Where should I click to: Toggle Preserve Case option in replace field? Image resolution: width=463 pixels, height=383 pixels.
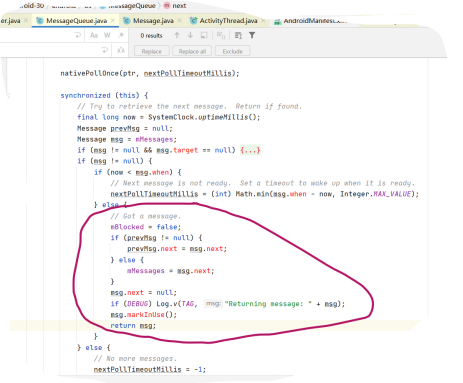pos(121,50)
